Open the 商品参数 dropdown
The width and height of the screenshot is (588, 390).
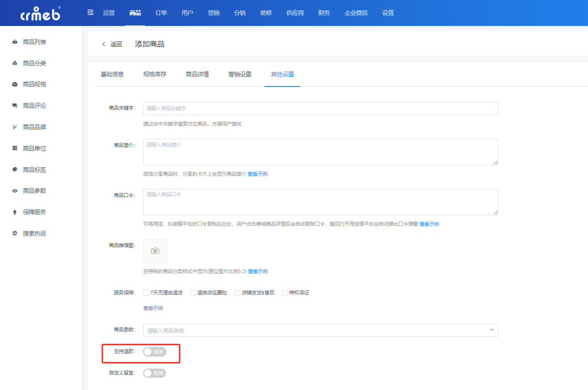tap(321, 330)
